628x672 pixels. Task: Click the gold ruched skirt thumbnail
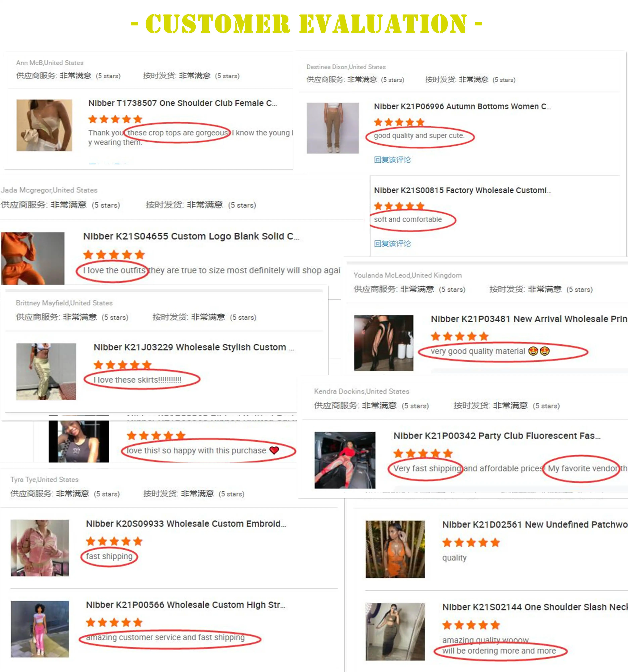46,371
